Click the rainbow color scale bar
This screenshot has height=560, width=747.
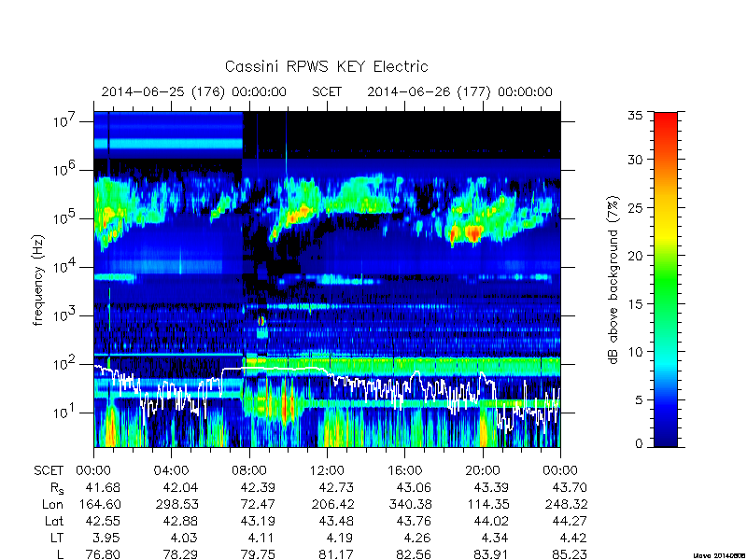point(666,279)
